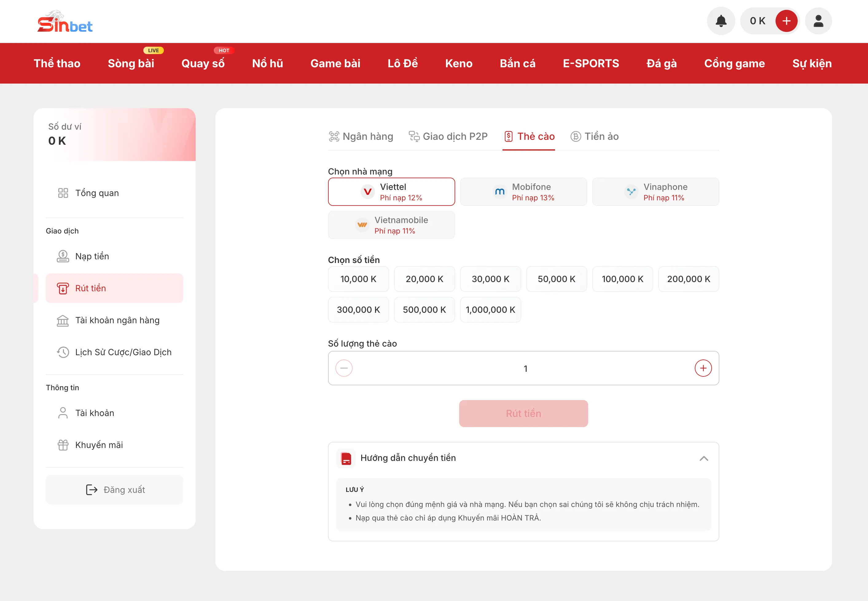Open Keno in the navigation bar

[x=459, y=63]
